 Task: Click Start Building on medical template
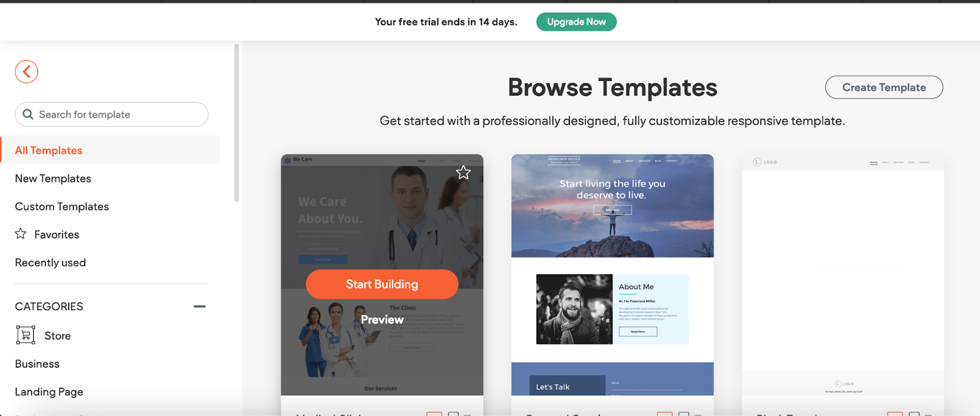(382, 284)
